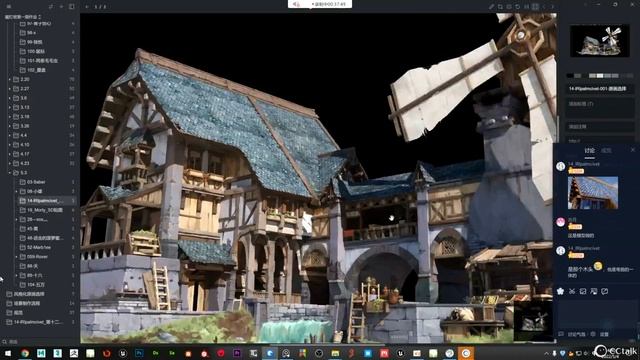The width and height of the screenshot is (640, 360).
Task: Click the pink avatar of second chat user
Action: coord(561,222)
